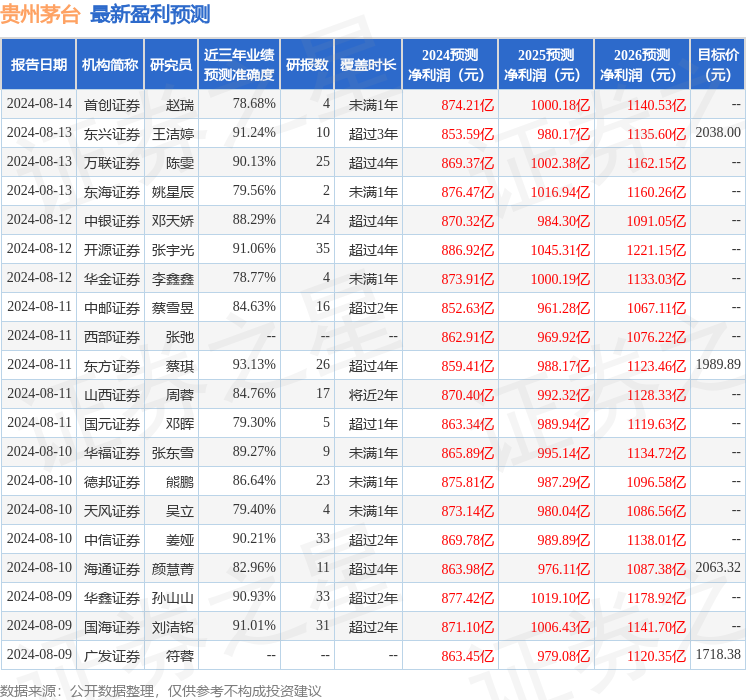Click coverage cell 超过3年
746x700 pixels.
pyautogui.click(x=373, y=134)
